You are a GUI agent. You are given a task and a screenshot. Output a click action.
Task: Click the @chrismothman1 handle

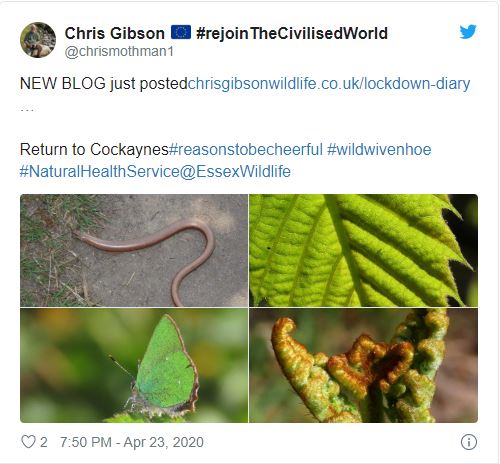coord(119,51)
